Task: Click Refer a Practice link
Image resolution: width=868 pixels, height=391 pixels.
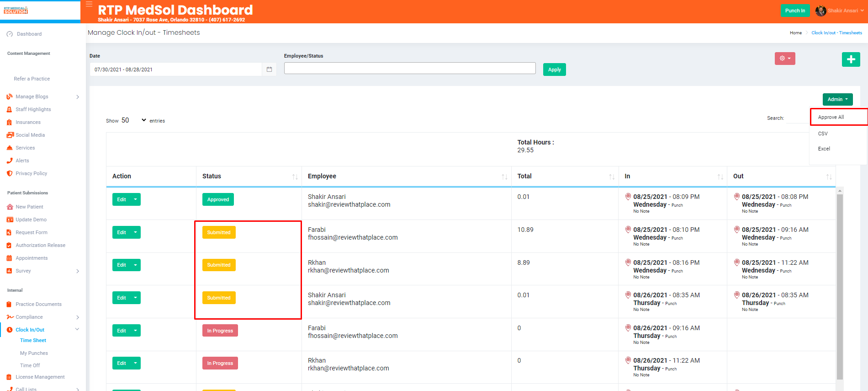Action: coord(32,79)
